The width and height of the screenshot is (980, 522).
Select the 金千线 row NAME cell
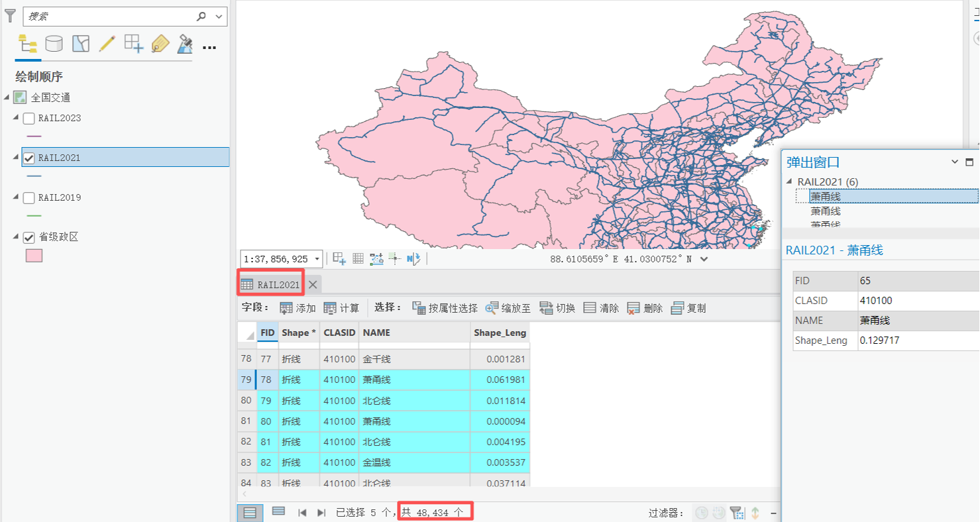(x=414, y=359)
